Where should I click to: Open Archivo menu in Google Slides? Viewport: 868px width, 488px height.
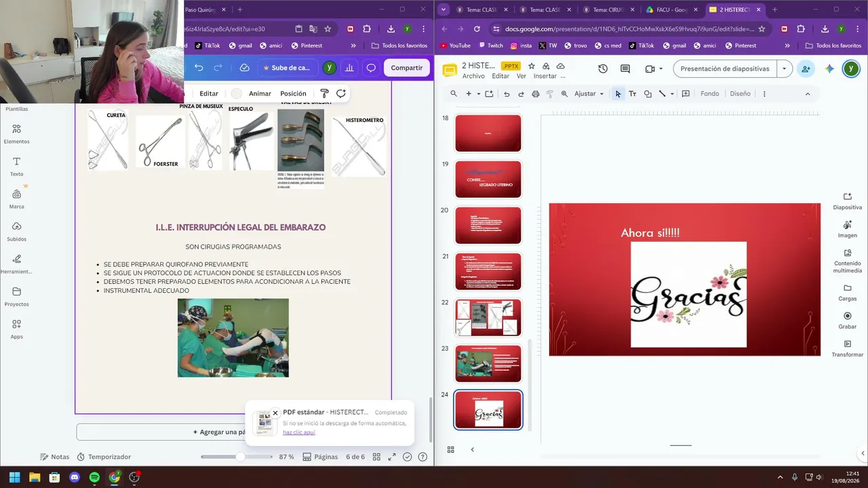tap(473, 76)
